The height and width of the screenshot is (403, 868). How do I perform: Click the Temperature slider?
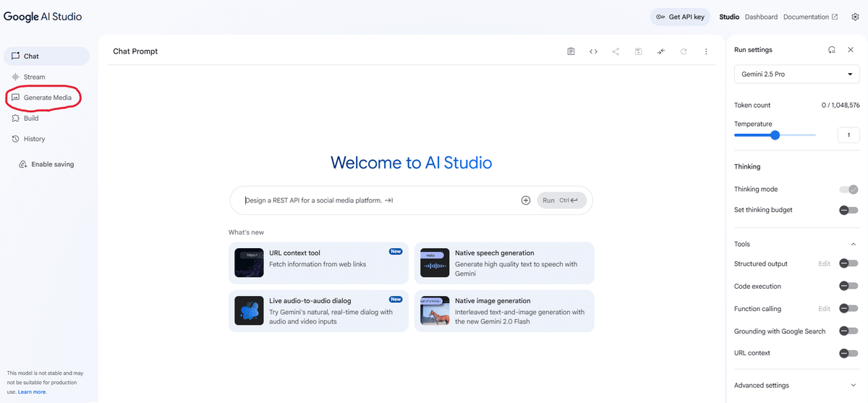(775, 135)
